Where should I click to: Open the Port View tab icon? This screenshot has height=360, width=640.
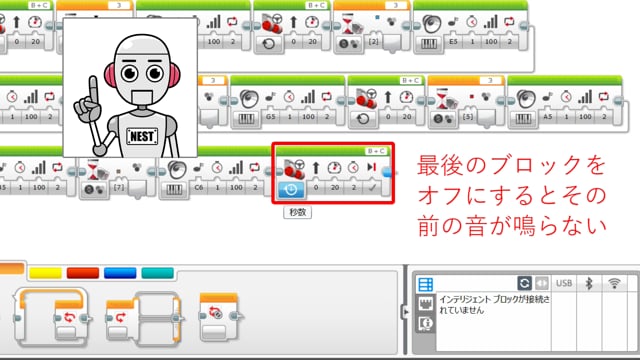pyautogui.click(x=425, y=304)
